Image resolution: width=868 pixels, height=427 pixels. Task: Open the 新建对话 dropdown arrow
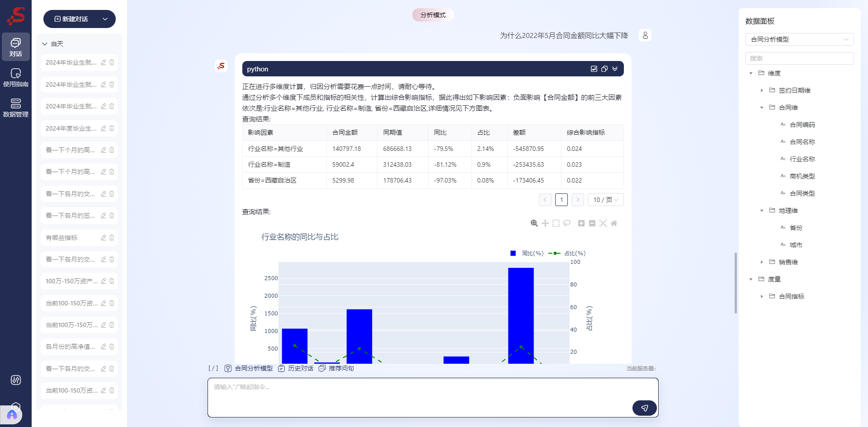pos(105,19)
